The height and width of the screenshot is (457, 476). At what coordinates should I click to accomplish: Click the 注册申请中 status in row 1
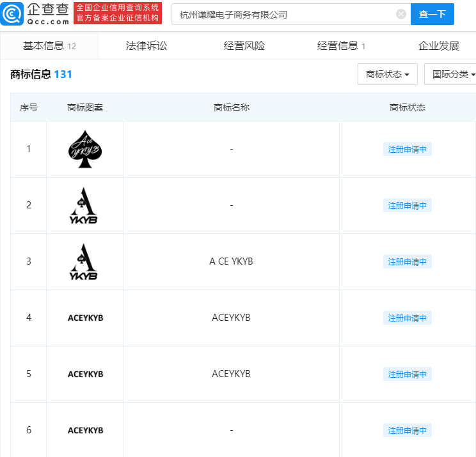408,149
